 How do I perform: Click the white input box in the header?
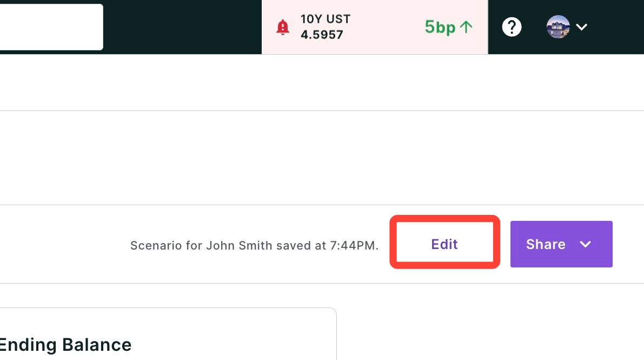51,27
